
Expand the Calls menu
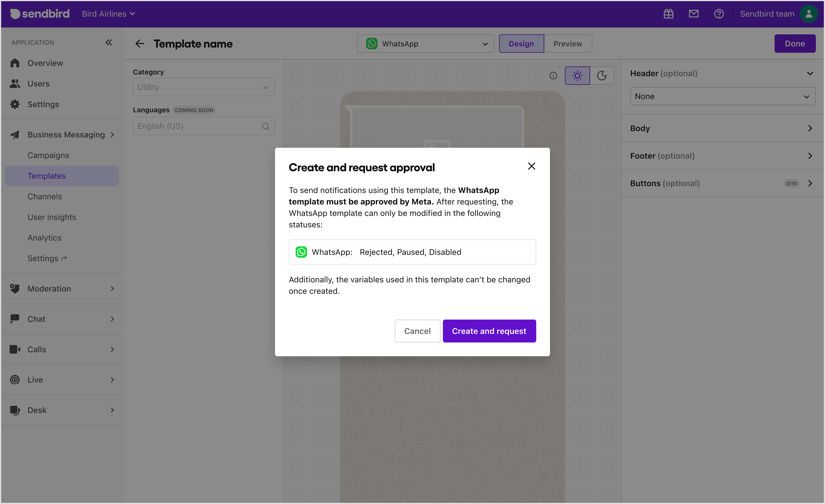click(x=62, y=349)
